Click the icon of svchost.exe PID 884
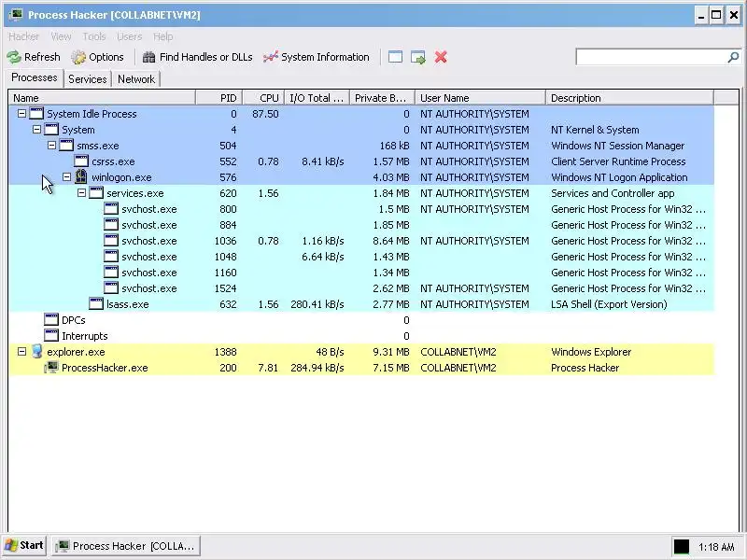The image size is (747, 560). [x=111, y=225]
